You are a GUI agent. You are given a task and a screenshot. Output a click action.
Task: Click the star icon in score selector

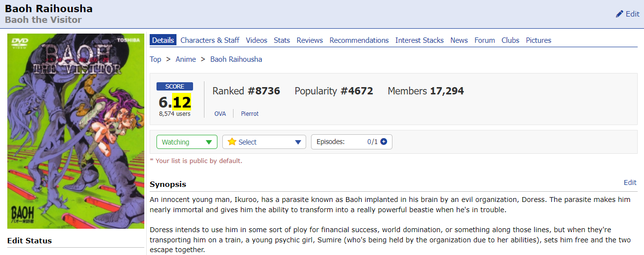(x=232, y=142)
